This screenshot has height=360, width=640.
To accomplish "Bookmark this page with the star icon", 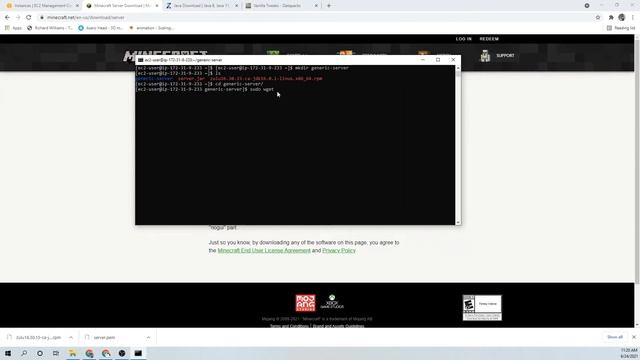I will click(x=598, y=18).
